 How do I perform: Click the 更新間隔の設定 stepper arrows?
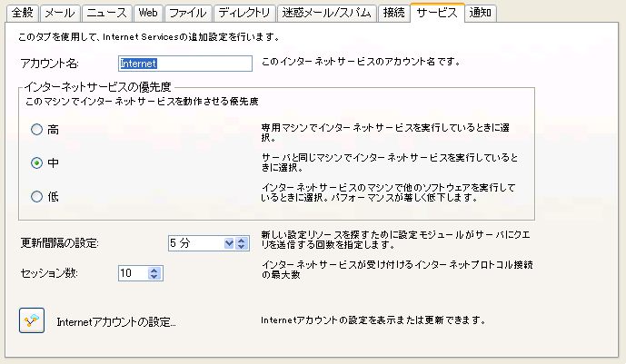pos(243,243)
